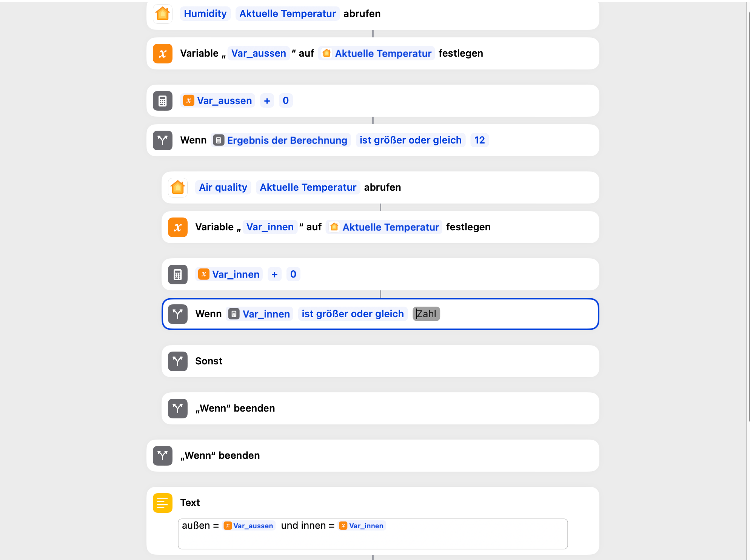Change the operator in the Var_innen calculation

[274, 275]
